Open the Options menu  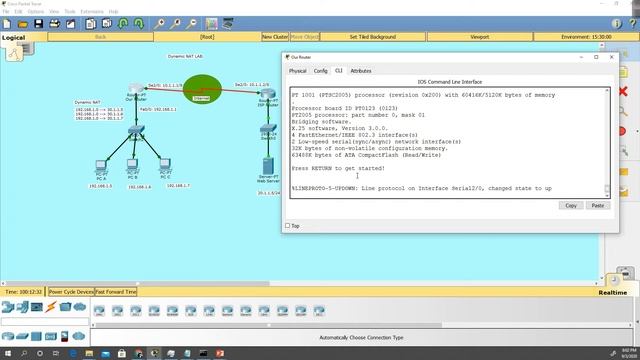point(36,11)
